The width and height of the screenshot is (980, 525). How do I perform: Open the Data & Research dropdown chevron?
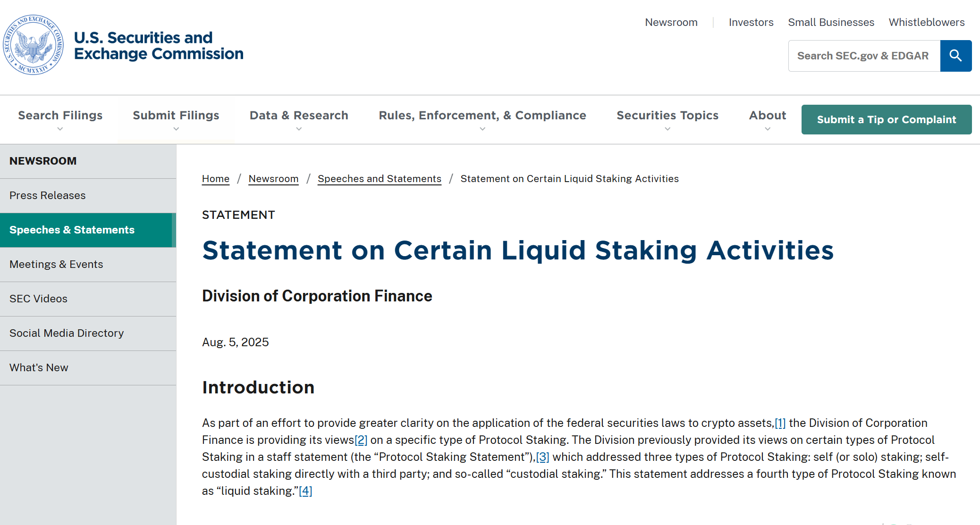click(x=299, y=129)
